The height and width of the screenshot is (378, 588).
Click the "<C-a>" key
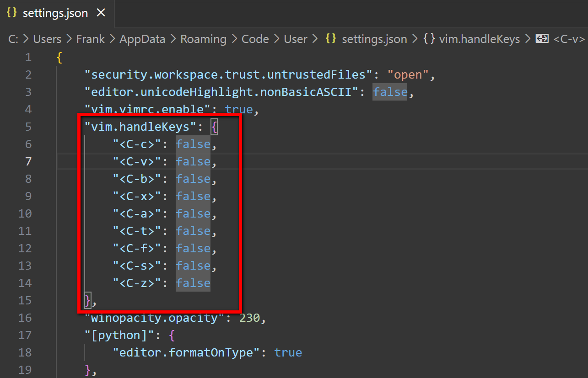pyautogui.click(x=137, y=213)
